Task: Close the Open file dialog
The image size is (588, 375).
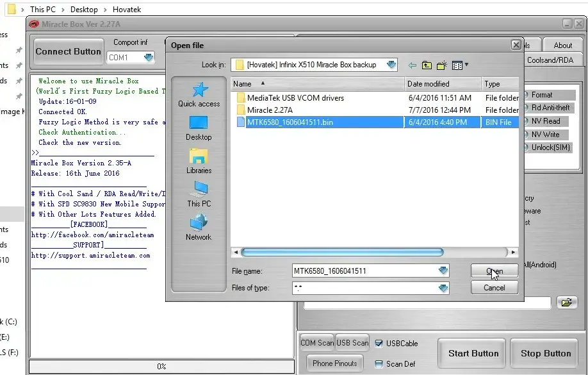Action: 516,45
